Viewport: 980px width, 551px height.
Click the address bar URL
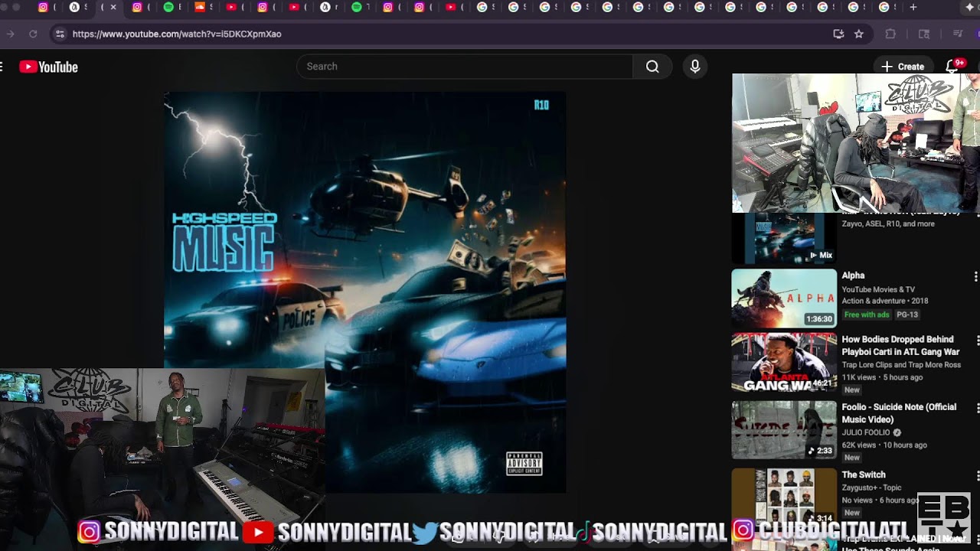tap(177, 34)
